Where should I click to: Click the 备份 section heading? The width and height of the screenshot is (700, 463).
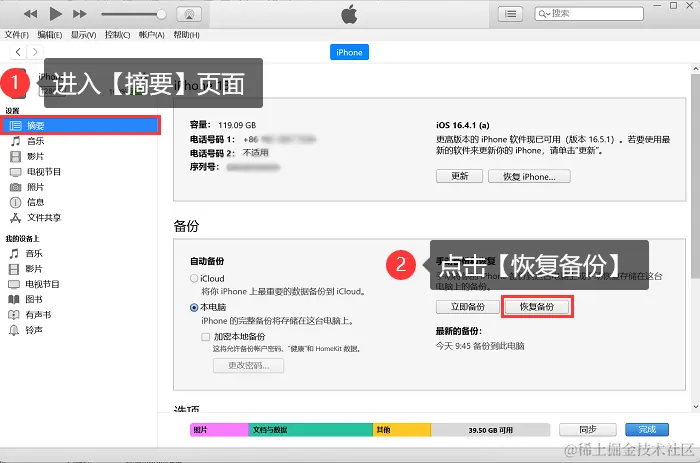coord(186,226)
